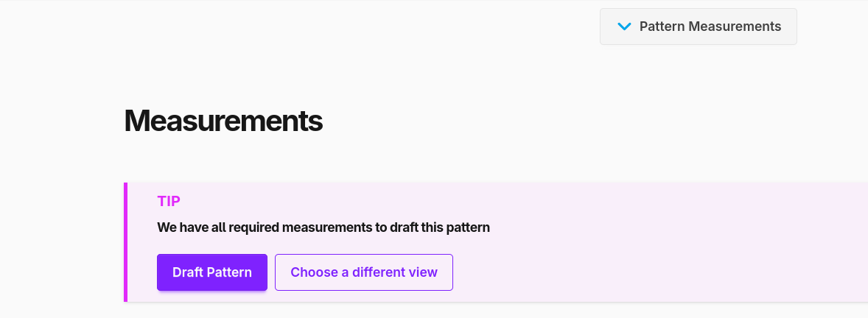Click the pink TIP label

tap(169, 201)
